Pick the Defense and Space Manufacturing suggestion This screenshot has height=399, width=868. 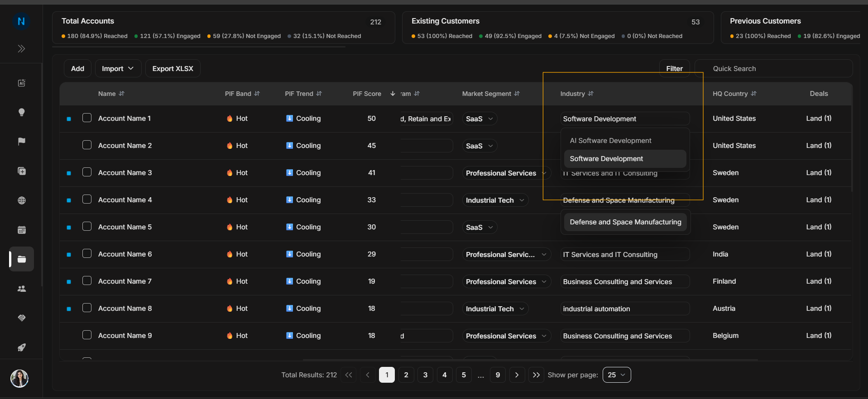pyautogui.click(x=625, y=222)
